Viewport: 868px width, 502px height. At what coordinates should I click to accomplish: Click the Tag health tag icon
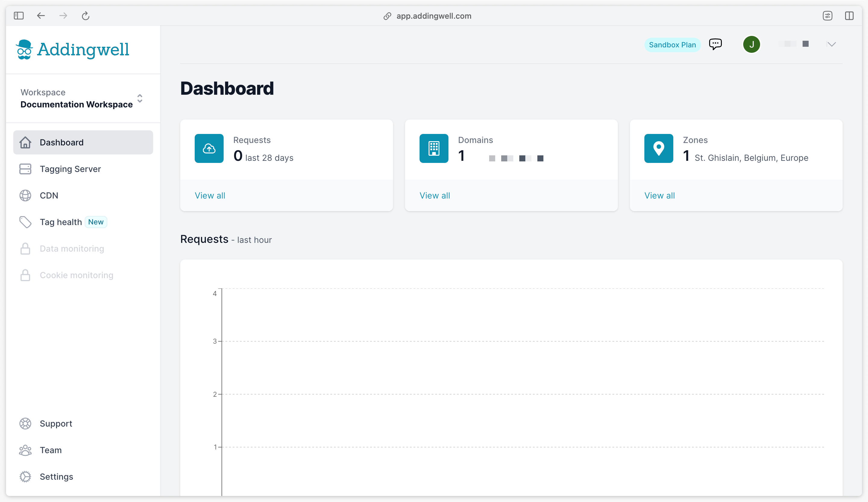pos(25,222)
